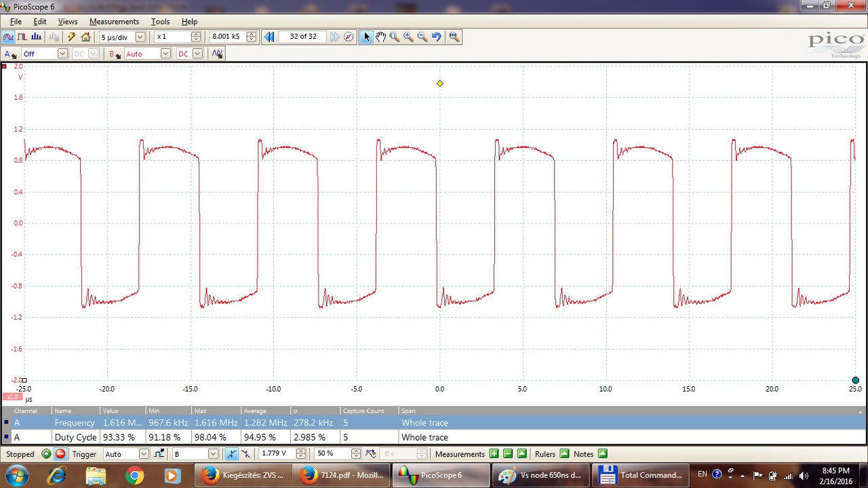Open the Help menu
The width and height of the screenshot is (868, 488).
[189, 22]
